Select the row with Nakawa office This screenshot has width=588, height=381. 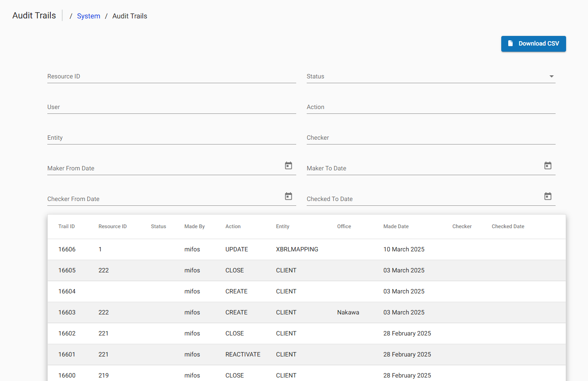tap(306, 313)
